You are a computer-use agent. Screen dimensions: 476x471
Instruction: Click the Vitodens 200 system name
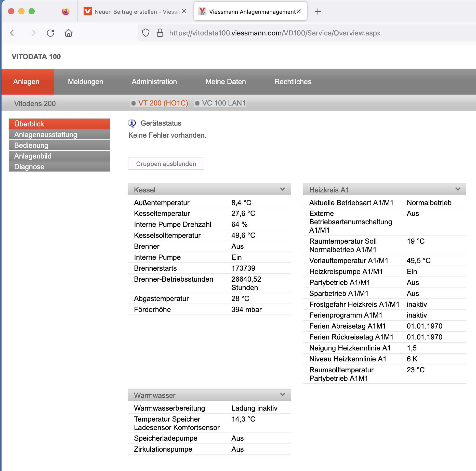[35, 103]
